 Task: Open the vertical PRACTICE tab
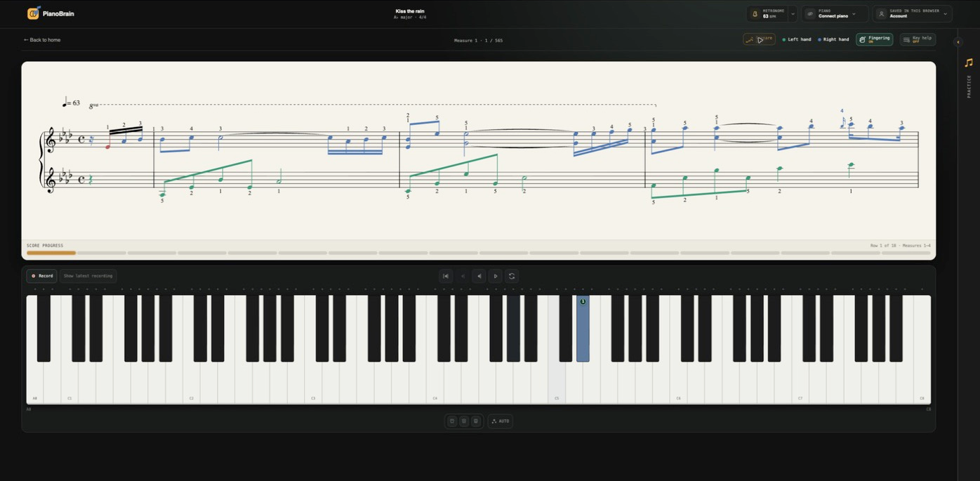[969, 86]
